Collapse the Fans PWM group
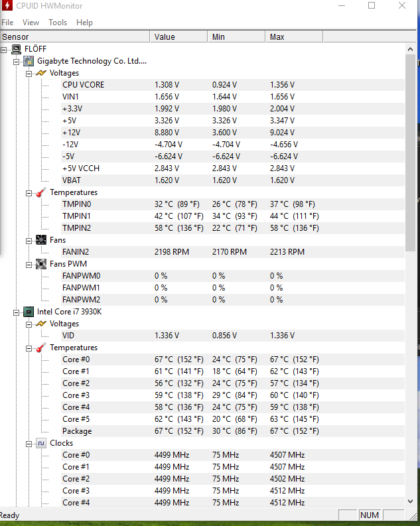Screen dimensions: 420x526 click(x=29, y=265)
